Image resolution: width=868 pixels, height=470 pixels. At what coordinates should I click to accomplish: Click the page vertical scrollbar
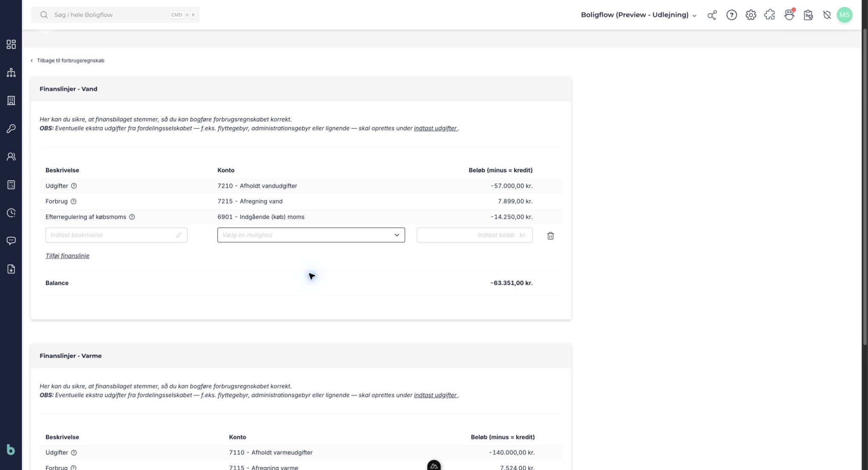click(x=865, y=187)
